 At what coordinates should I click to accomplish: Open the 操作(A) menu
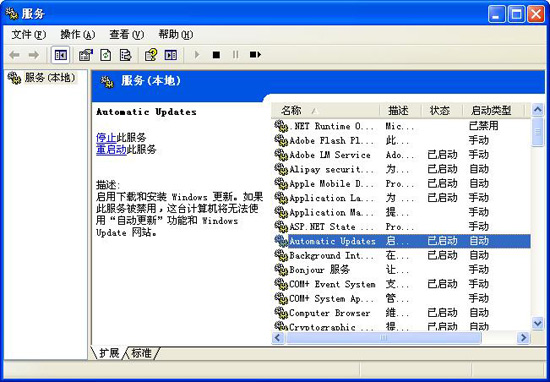(x=78, y=34)
